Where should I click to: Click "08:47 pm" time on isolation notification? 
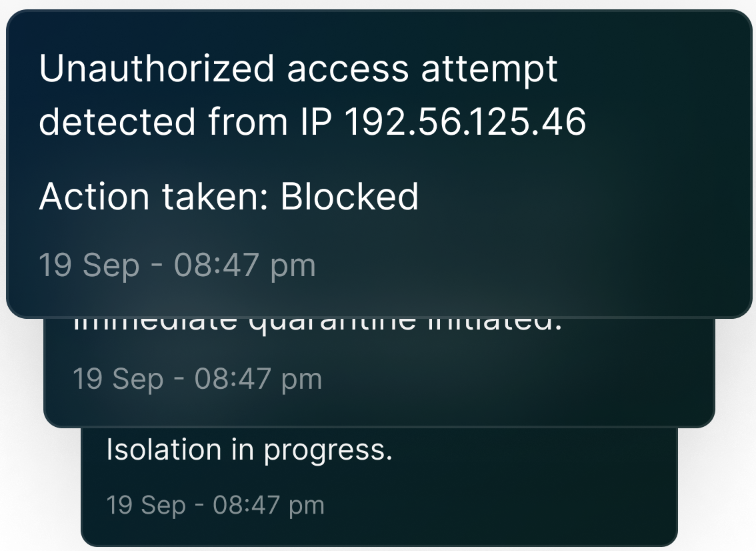coord(268,505)
